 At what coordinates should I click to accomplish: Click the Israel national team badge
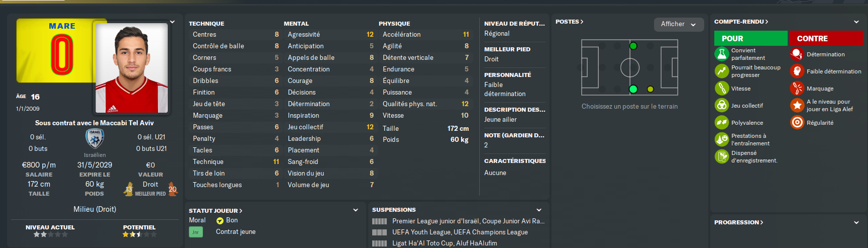pyautogui.click(x=94, y=138)
